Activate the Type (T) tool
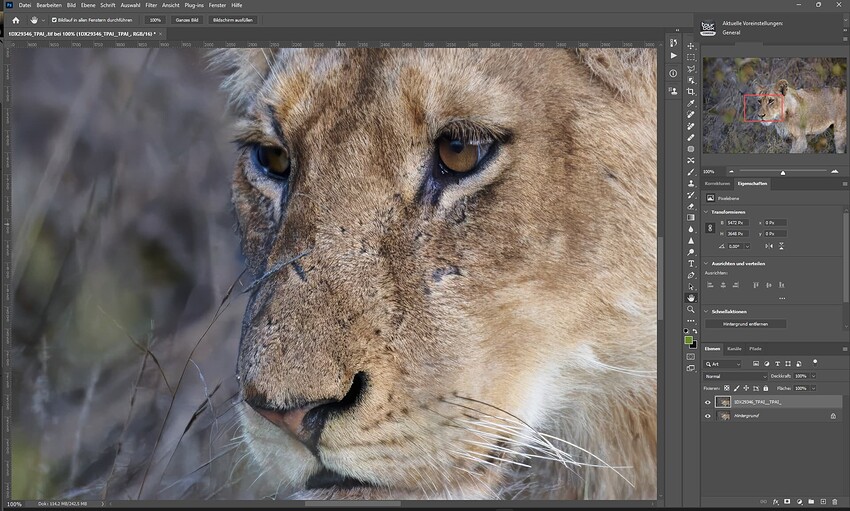This screenshot has width=850, height=511. coord(691,263)
